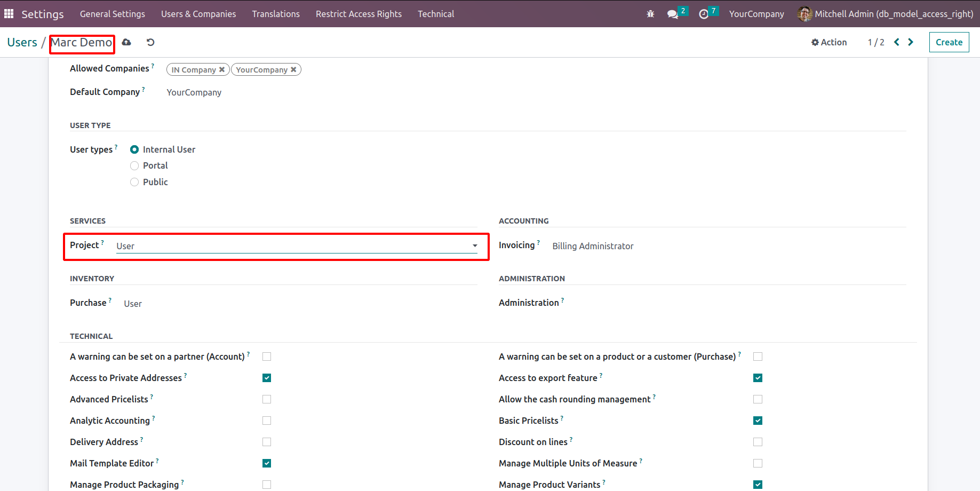Enable the Analytic Accounting checkbox
The image size is (980, 491).
point(267,421)
